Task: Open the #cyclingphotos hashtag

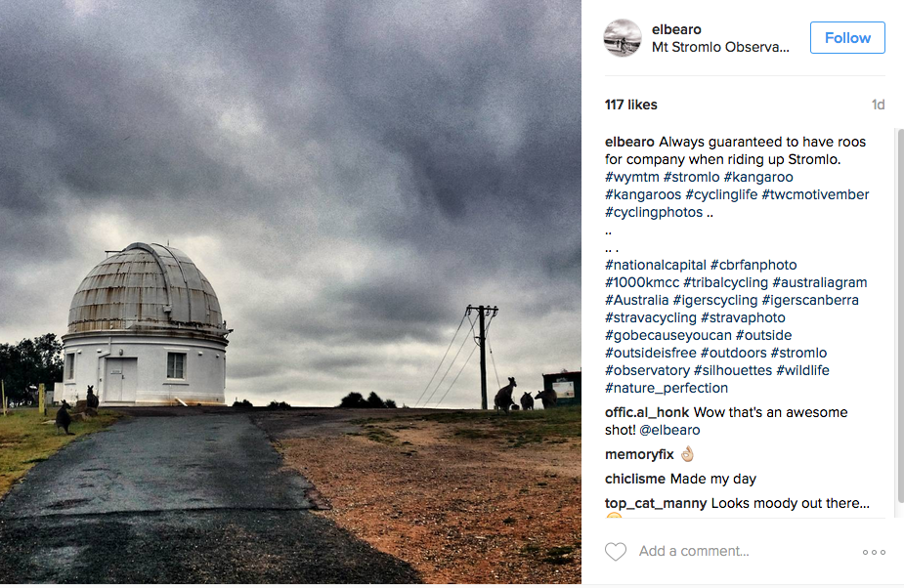Action: tap(654, 212)
